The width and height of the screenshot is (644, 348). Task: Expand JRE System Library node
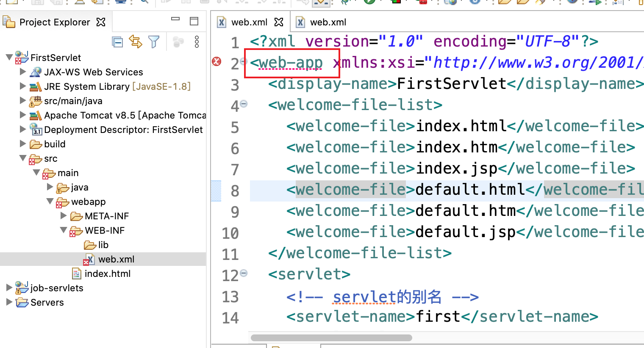pyautogui.click(x=23, y=86)
